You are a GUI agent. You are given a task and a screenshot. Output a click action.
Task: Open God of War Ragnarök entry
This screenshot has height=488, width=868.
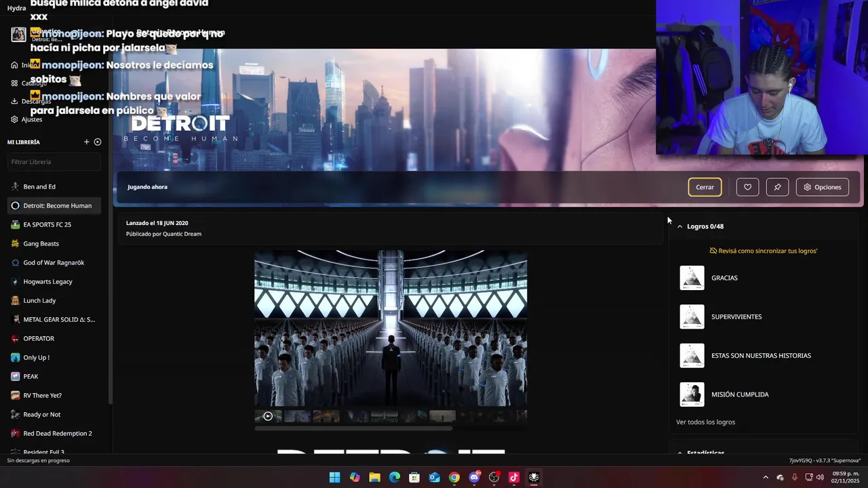[54, 262]
